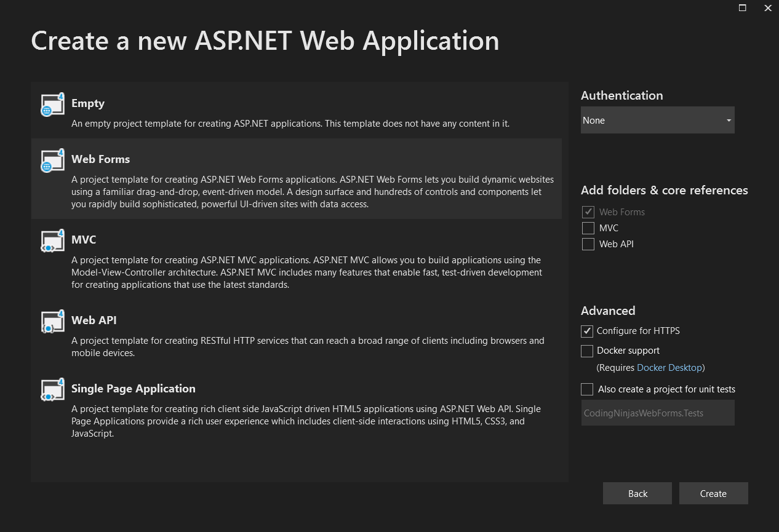Close the dialog window
The width and height of the screenshot is (779, 532).
click(768, 8)
